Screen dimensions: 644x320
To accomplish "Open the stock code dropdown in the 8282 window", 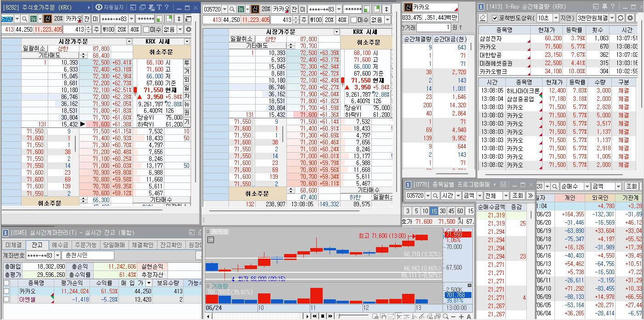I will point(17,19).
